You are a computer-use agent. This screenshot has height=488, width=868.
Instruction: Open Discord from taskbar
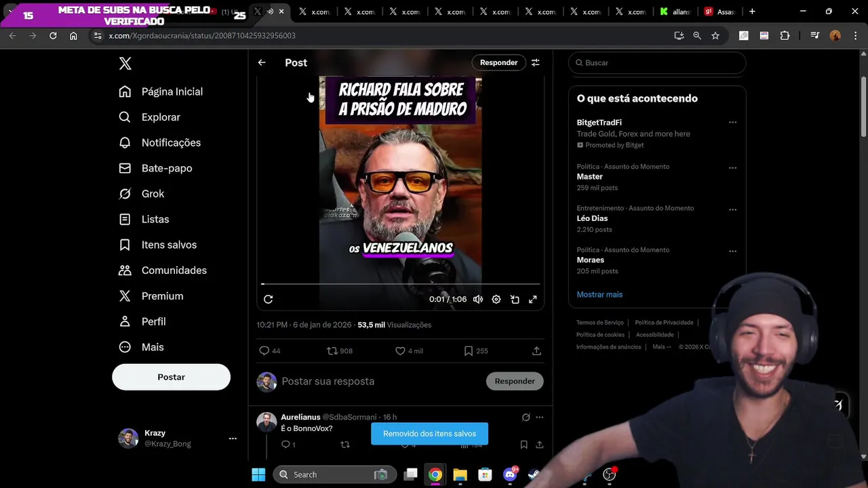(510, 474)
